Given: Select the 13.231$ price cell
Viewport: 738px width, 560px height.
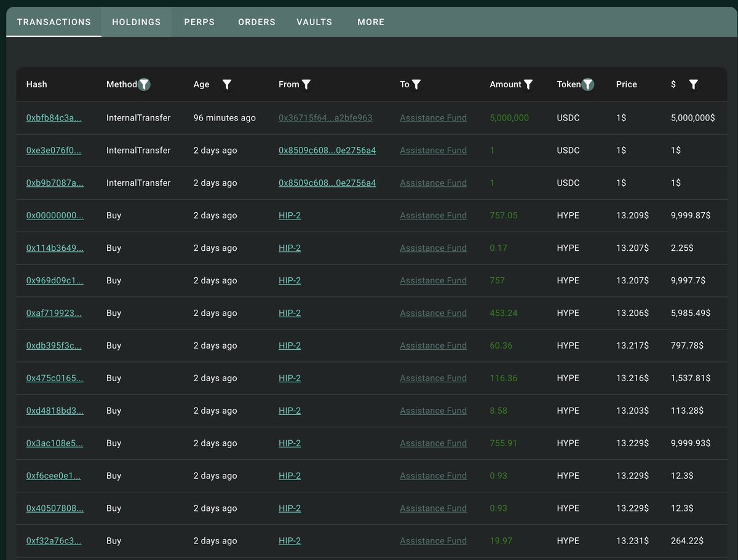Looking at the screenshot, I should [x=632, y=542].
